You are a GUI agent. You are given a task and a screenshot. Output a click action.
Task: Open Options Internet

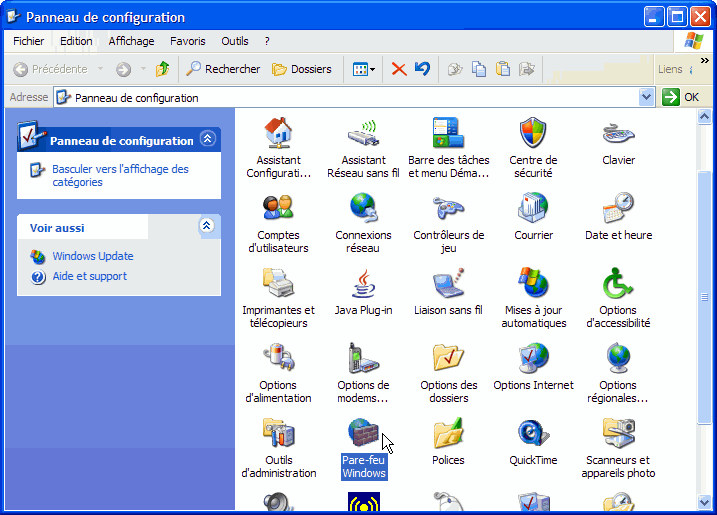point(533,367)
